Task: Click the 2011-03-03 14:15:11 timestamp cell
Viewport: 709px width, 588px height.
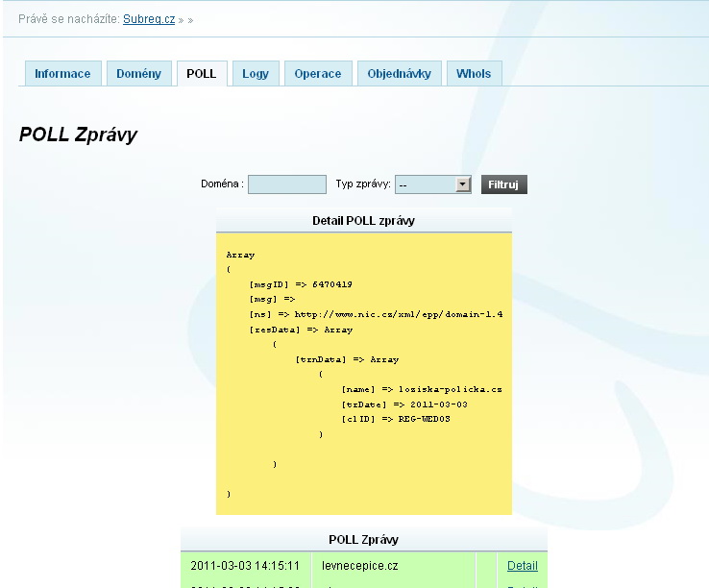Action: 245,566
